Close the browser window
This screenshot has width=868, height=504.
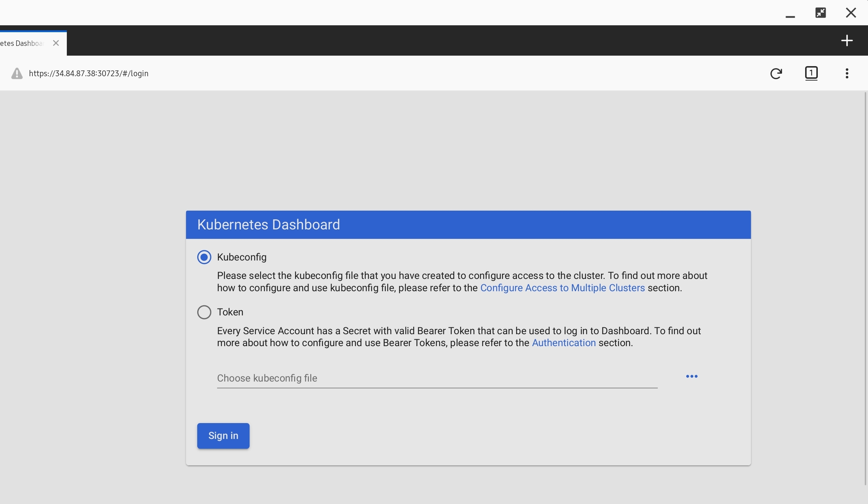click(851, 13)
